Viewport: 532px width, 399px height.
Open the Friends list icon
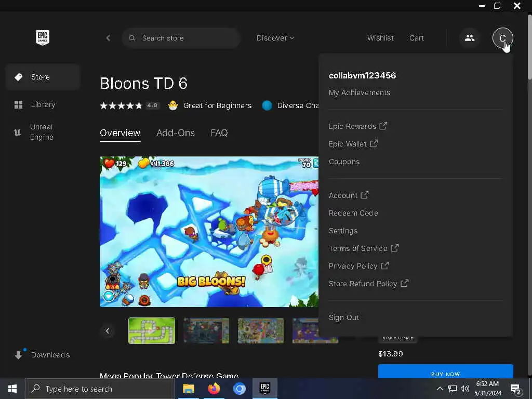pos(470,37)
